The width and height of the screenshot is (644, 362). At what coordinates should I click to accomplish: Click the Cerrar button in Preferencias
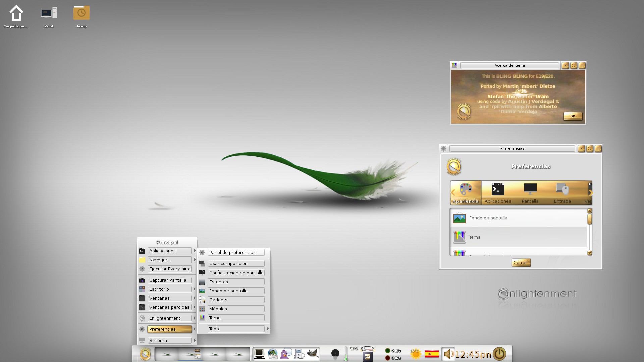pos(521,262)
